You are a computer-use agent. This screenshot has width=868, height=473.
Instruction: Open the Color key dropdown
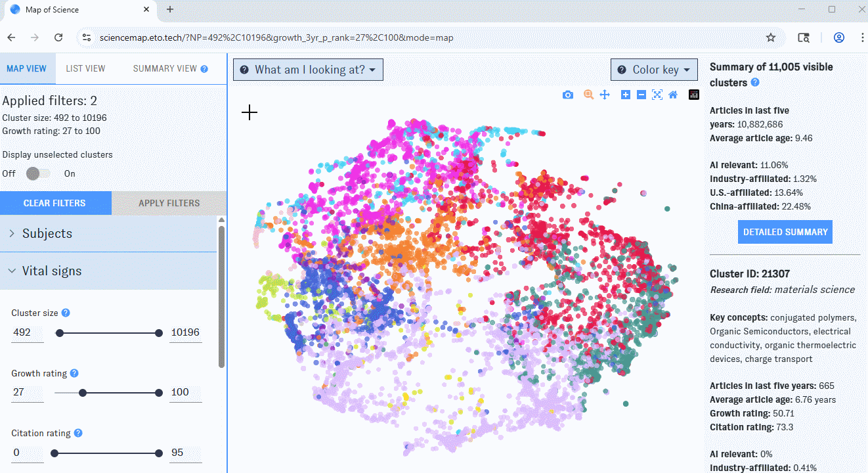[654, 69]
